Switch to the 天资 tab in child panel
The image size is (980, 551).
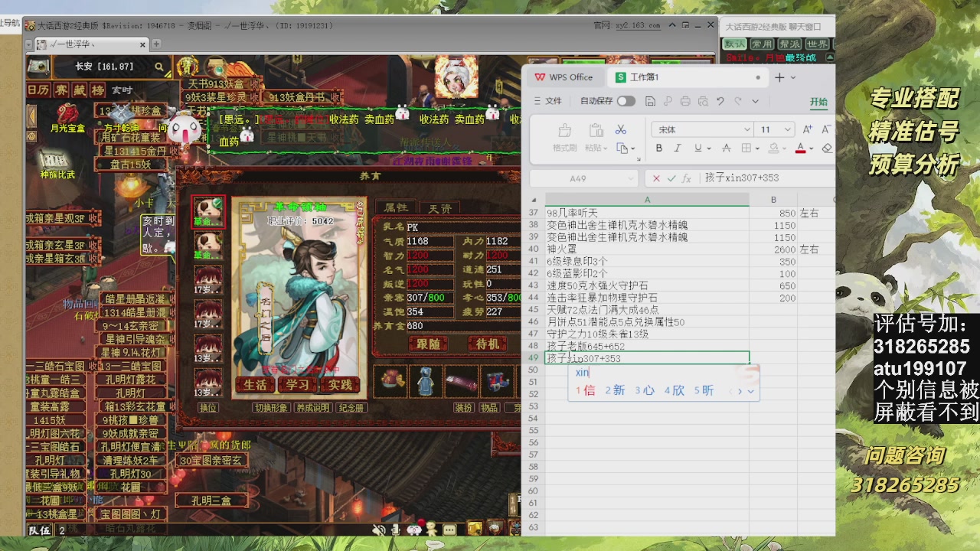pos(439,208)
